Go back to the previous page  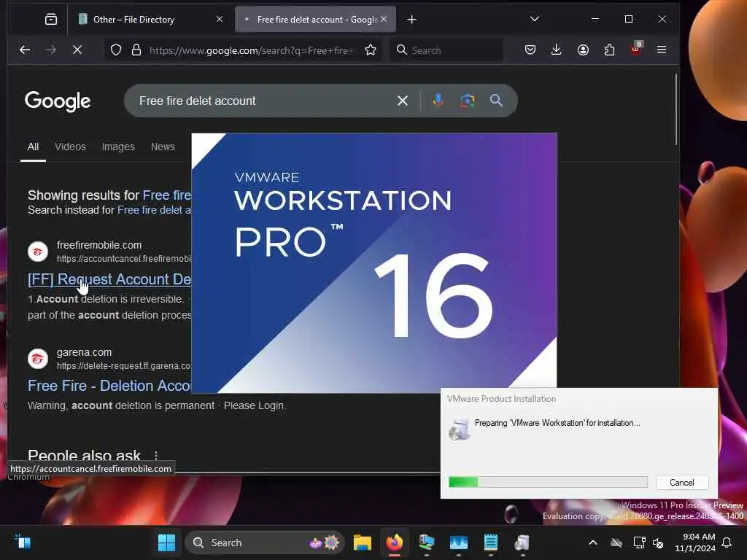coord(25,50)
